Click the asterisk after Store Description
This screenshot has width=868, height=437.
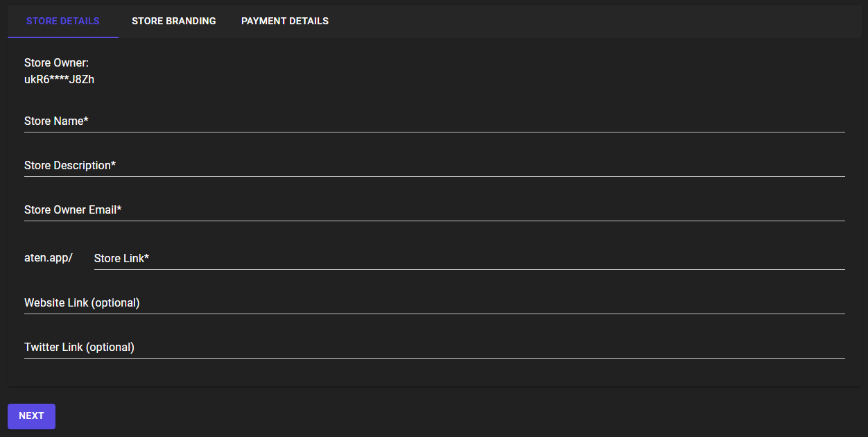113,165
